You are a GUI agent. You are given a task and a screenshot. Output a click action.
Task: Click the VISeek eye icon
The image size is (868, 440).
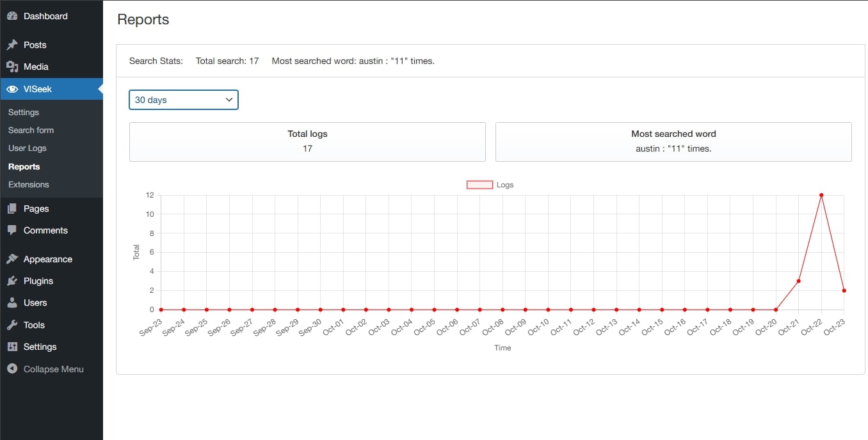[x=12, y=89]
